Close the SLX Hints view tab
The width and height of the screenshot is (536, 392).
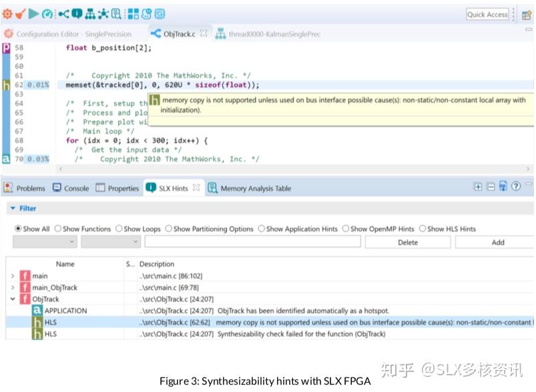coord(196,188)
